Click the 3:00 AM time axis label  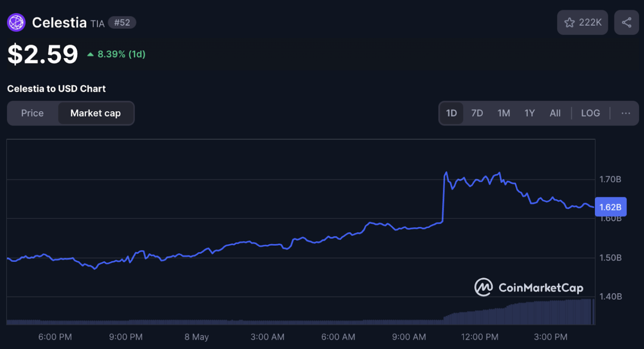(267, 337)
